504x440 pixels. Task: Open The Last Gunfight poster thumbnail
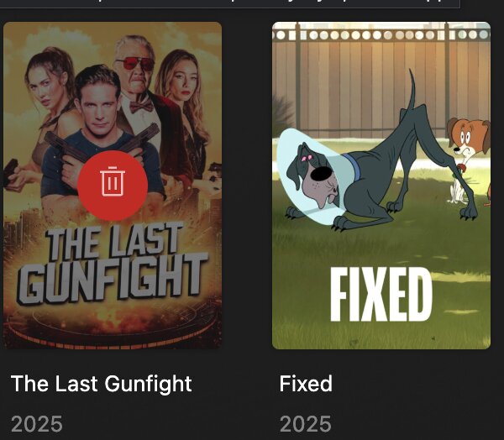pos(113,186)
